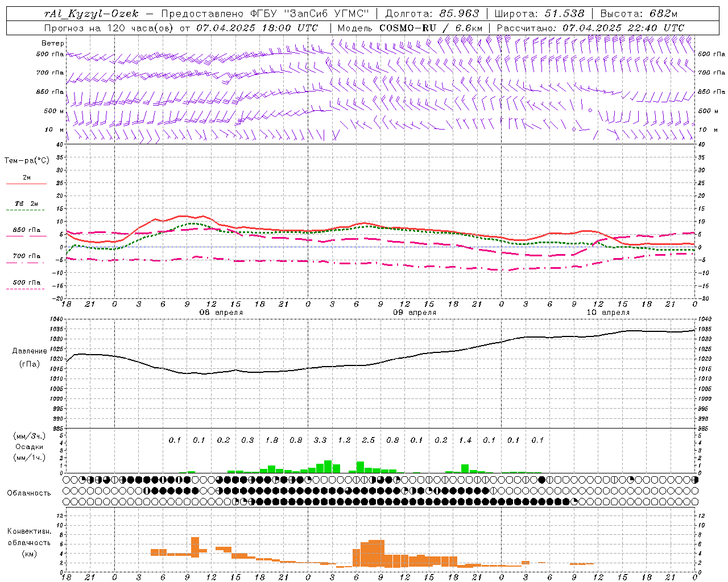
Task: Click the Конвективн. облачность label
Action: point(29,542)
